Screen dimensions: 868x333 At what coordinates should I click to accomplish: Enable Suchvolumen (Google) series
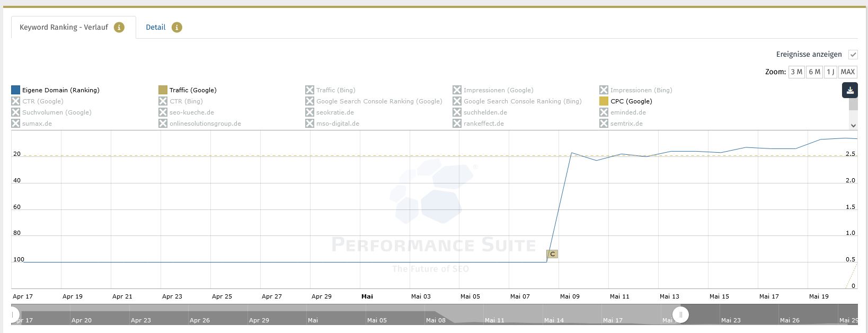[x=51, y=112]
